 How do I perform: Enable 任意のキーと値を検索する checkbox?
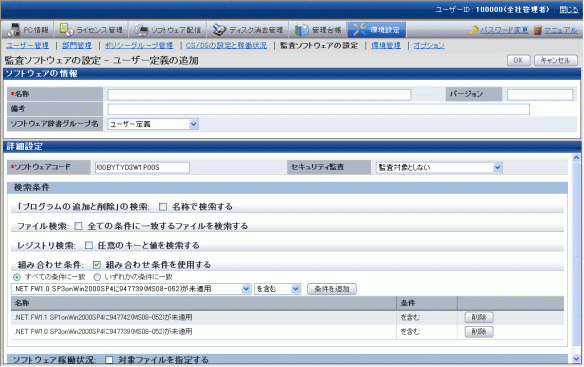tap(89, 246)
